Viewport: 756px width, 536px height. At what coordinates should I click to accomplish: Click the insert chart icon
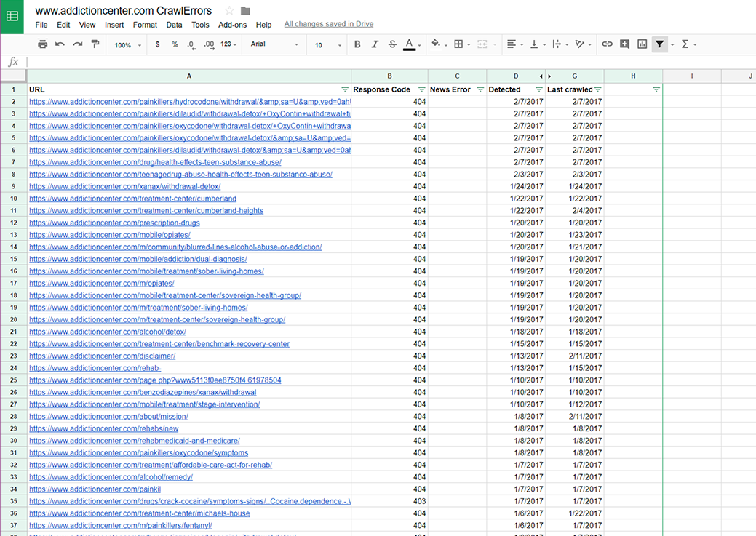[642, 44]
